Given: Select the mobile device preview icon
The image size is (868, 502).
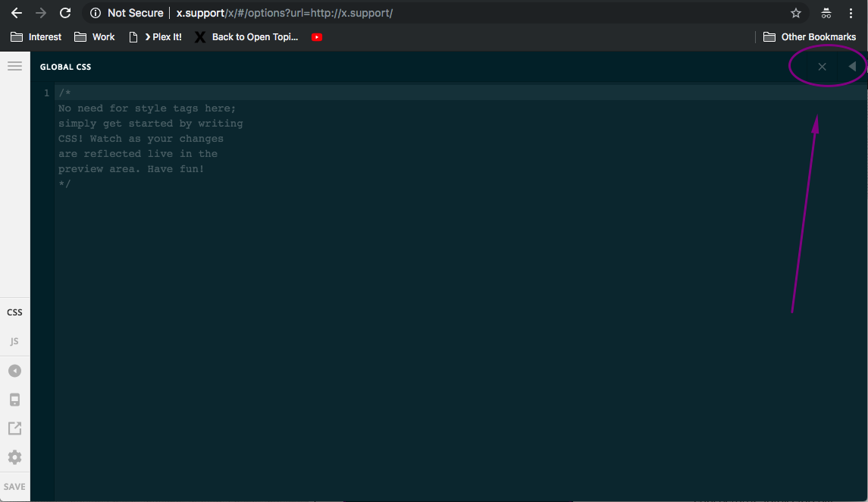Looking at the screenshot, I should [x=14, y=400].
